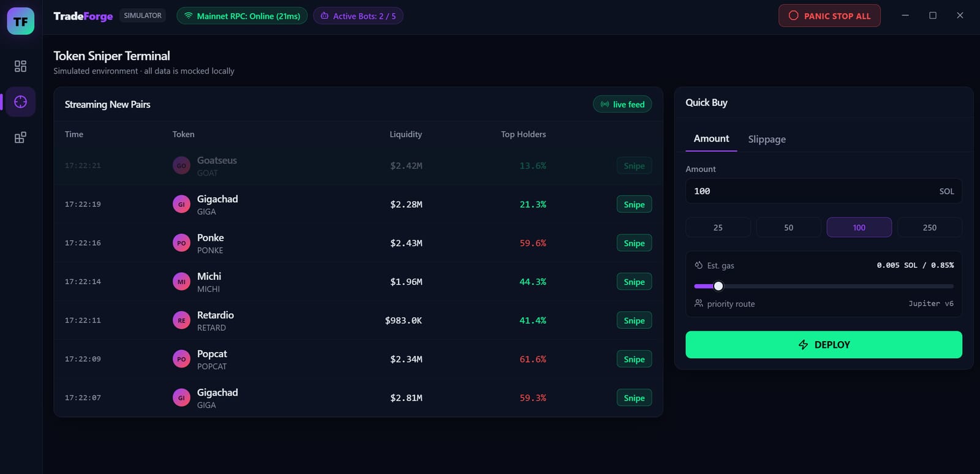This screenshot has height=474, width=980.
Task: Close the TradeForge window
Action: pyautogui.click(x=960, y=15)
